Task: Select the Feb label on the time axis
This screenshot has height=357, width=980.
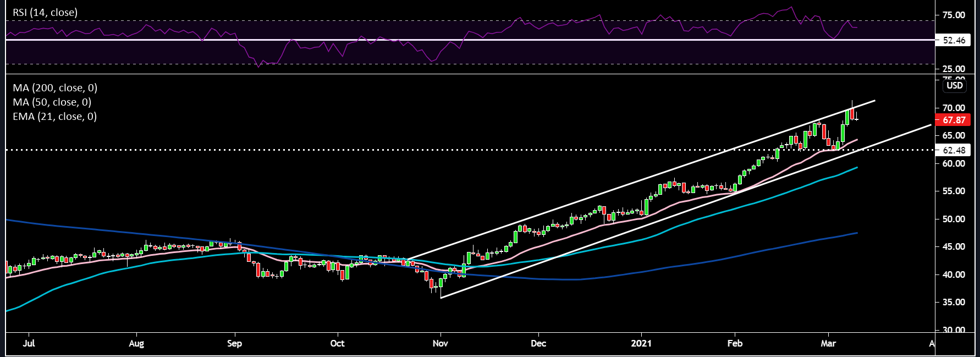Action: [x=735, y=343]
